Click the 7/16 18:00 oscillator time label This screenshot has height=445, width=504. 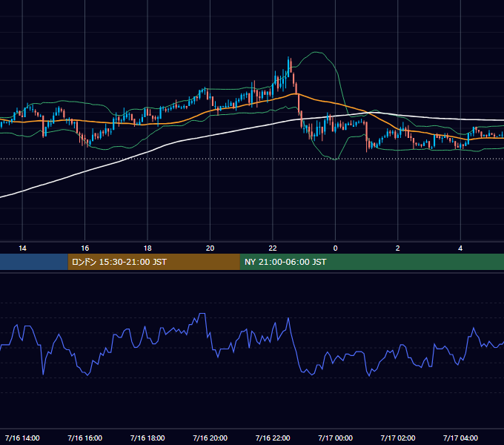pyautogui.click(x=147, y=438)
